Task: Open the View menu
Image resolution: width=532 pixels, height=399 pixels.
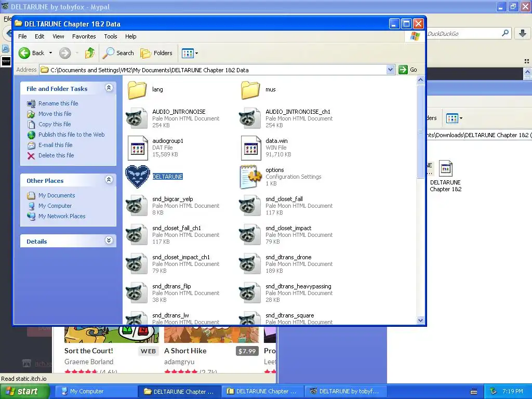Action: tap(58, 36)
